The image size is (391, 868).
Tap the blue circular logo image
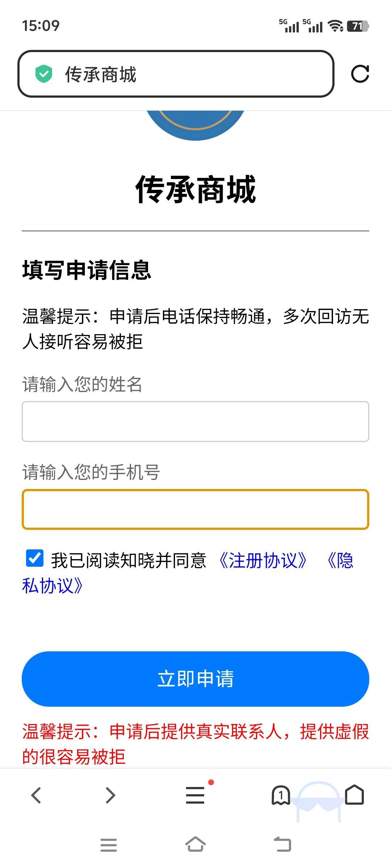(195, 125)
